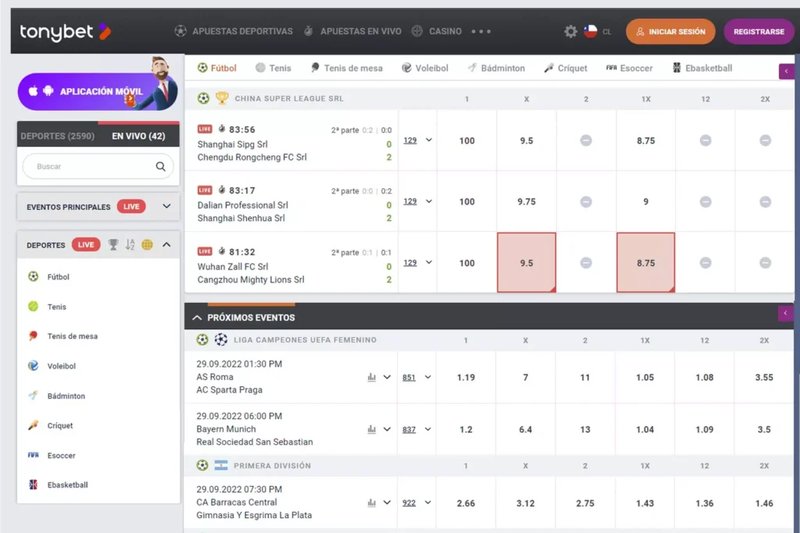Click the Buscar search field
The height and width of the screenshot is (533, 800).
click(x=98, y=166)
